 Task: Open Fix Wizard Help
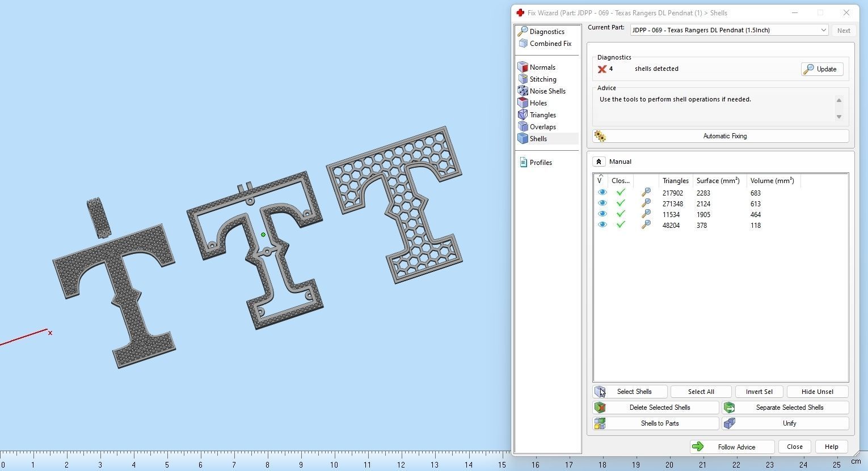[831, 447]
